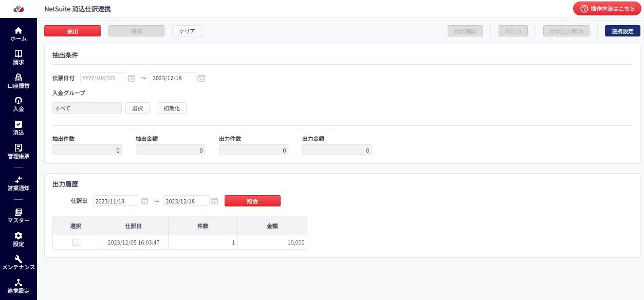Open マスター sidebar menu
Image resolution: width=644 pixels, height=300 pixels.
(x=19, y=216)
